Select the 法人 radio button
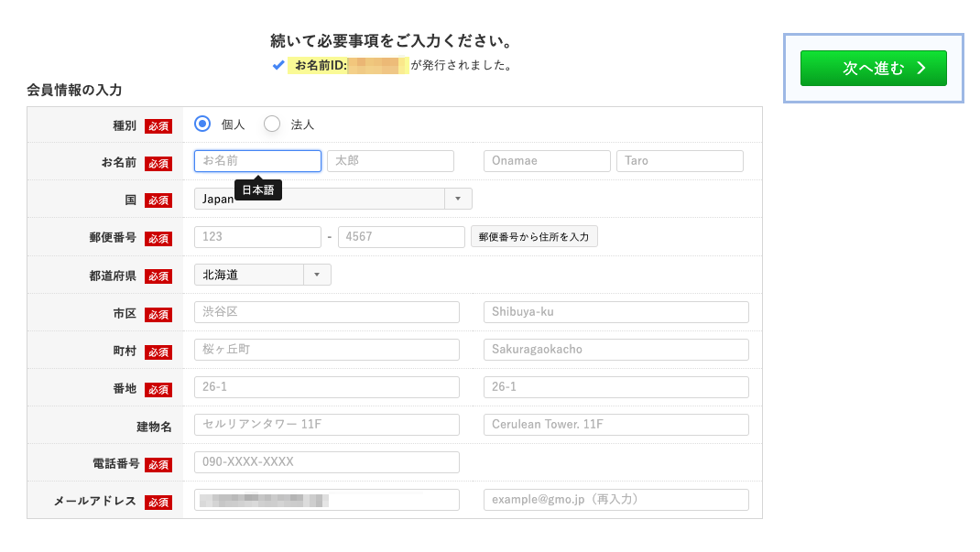This screenshot has height=552, width=980. point(271,124)
